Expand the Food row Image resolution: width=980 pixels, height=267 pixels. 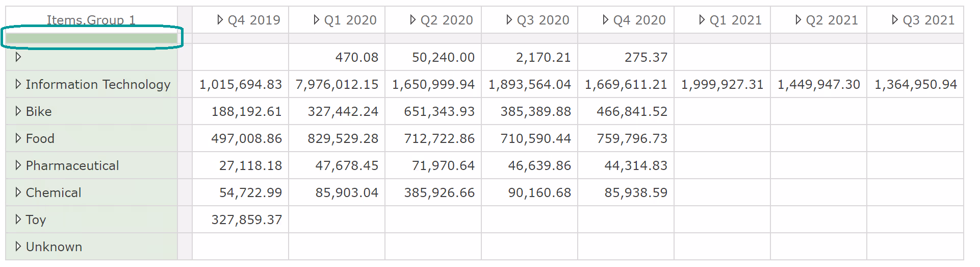(18, 138)
